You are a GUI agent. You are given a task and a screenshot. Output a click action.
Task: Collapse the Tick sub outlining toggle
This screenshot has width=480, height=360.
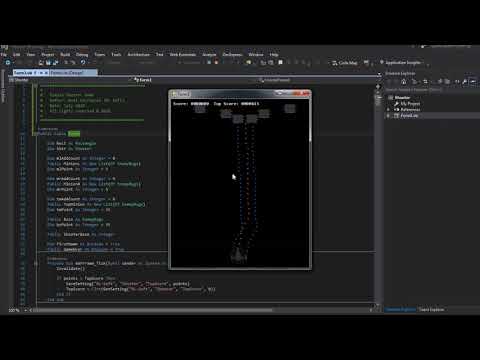[x=36, y=263]
